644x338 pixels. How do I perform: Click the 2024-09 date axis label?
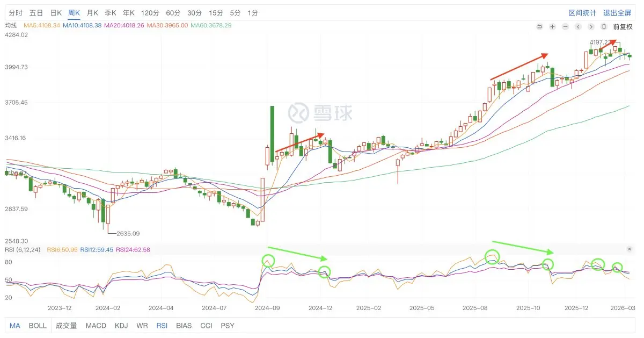(267, 308)
